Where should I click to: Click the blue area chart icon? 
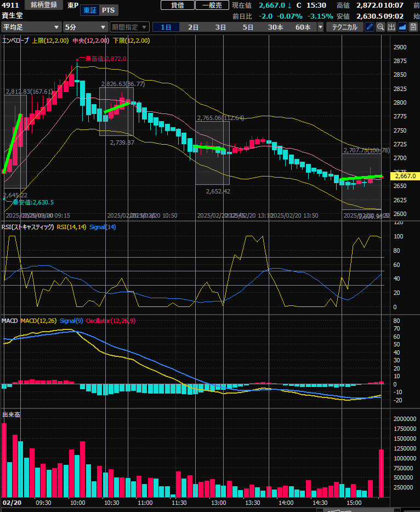coord(402,27)
